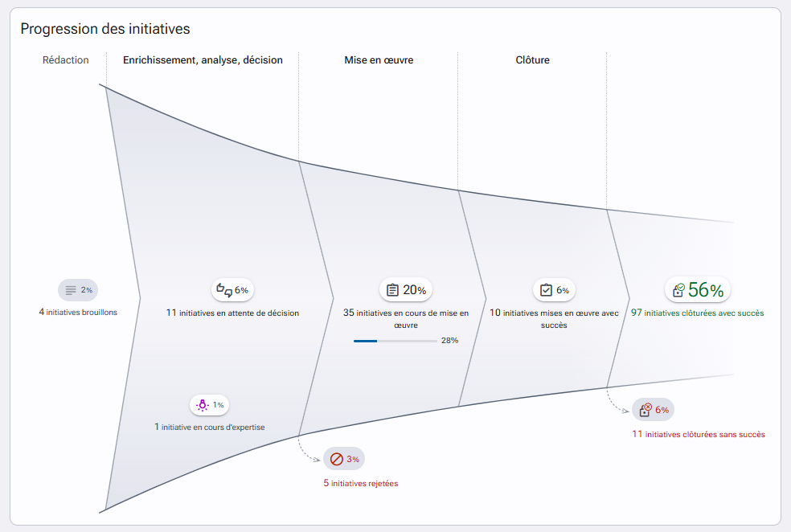Open 35 initiatives en cours de mise en œuvre
This screenshot has height=532, width=791.
pyautogui.click(x=406, y=319)
